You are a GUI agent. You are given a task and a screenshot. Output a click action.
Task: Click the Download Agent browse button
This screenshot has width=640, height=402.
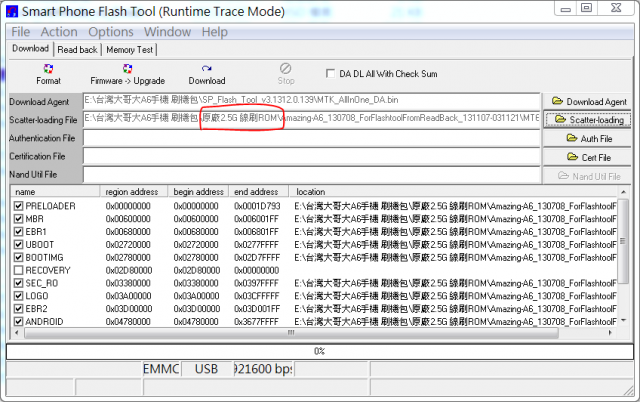(x=588, y=102)
